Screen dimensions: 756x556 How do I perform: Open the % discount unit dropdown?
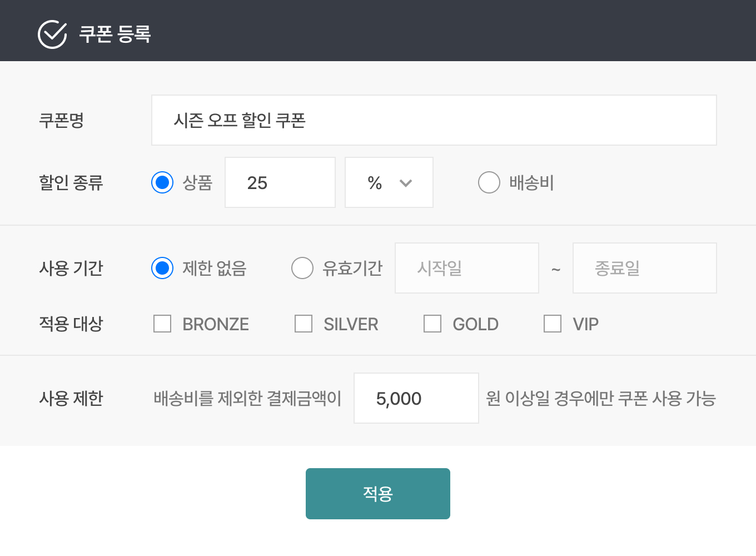[389, 182]
